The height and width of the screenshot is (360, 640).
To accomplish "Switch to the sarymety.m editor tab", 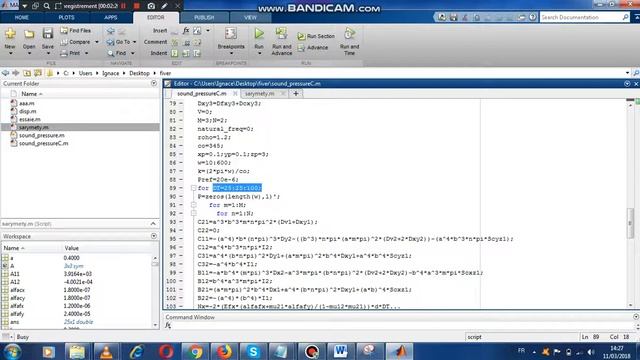I will coord(260,93).
